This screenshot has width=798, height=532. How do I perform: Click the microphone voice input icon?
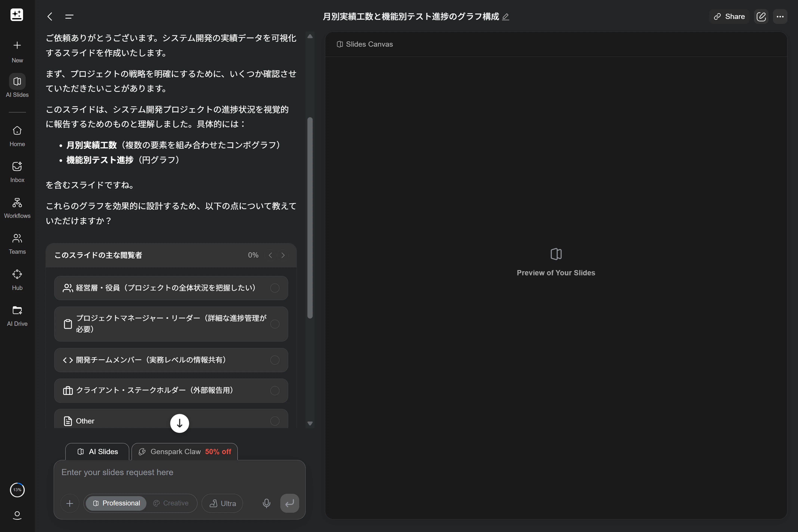click(266, 503)
